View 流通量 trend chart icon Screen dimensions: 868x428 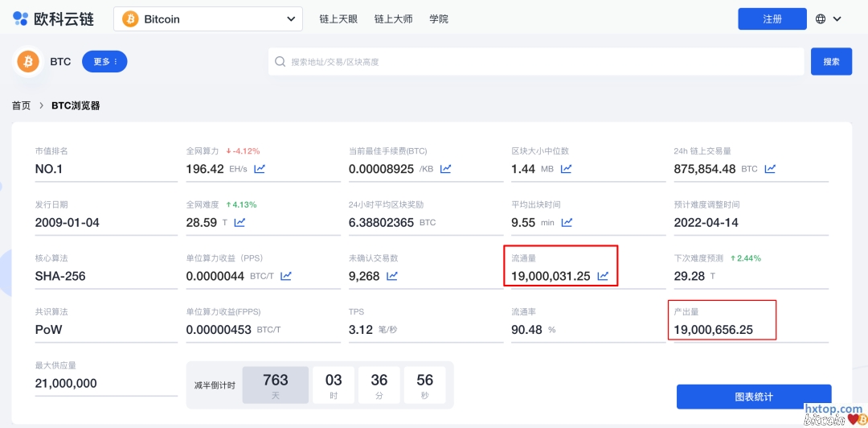tap(603, 276)
